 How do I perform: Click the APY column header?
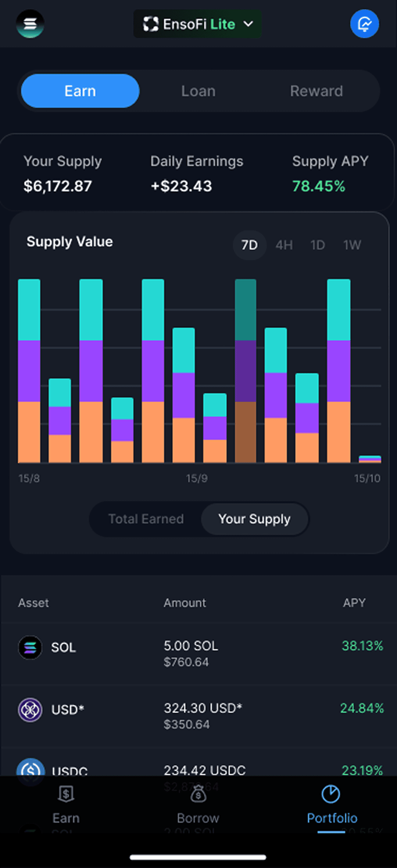354,603
